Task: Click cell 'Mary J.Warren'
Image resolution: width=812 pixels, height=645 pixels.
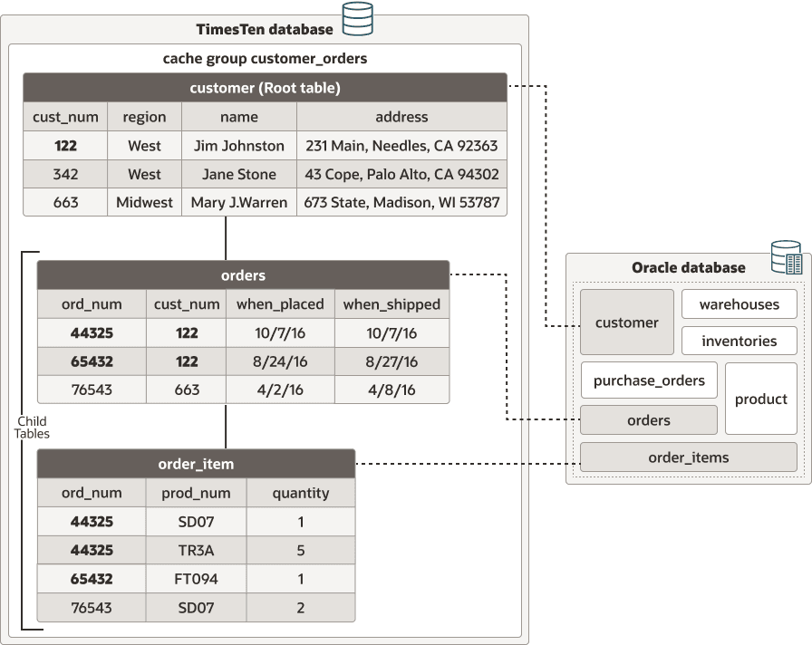Action: coord(238,202)
